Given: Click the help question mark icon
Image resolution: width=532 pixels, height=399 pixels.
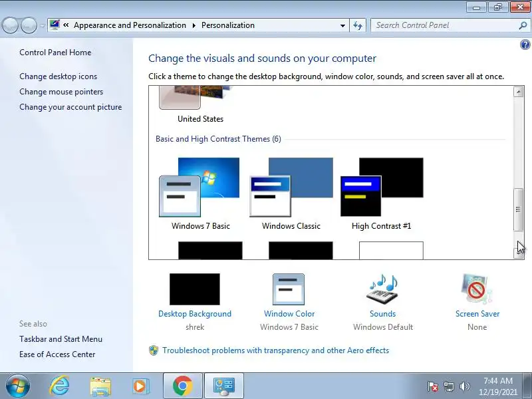Looking at the screenshot, I should [x=525, y=45].
